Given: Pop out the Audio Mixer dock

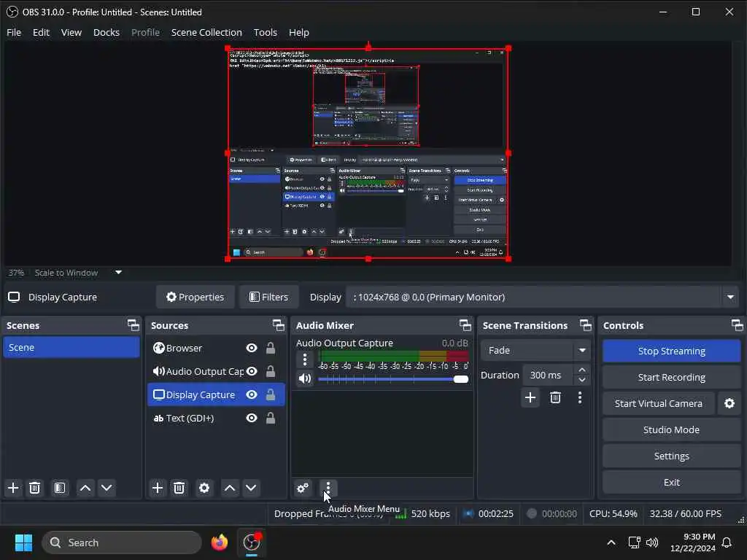Looking at the screenshot, I should (x=465, y=325).
